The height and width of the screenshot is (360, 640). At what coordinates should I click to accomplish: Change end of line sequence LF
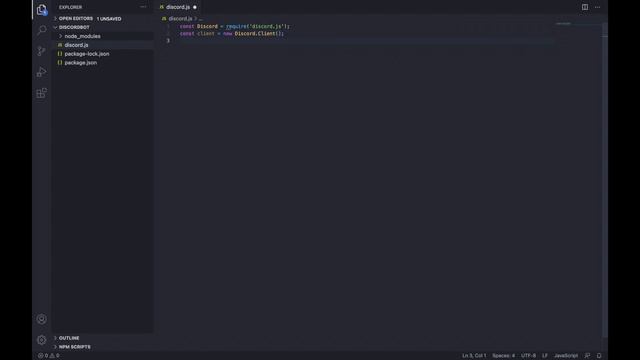[x=545, y=356]
